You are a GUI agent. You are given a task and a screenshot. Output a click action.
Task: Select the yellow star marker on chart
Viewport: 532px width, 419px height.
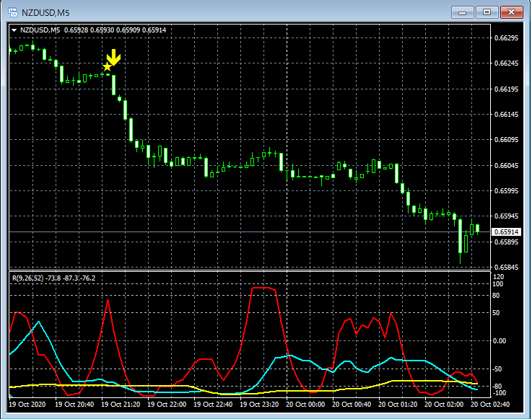(107, 67)
